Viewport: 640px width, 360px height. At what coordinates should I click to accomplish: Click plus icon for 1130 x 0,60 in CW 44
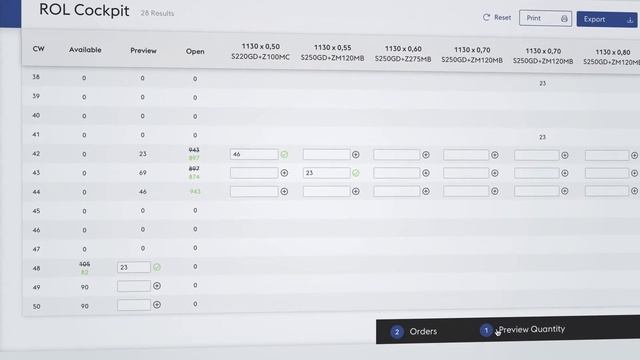click(426, 191)
